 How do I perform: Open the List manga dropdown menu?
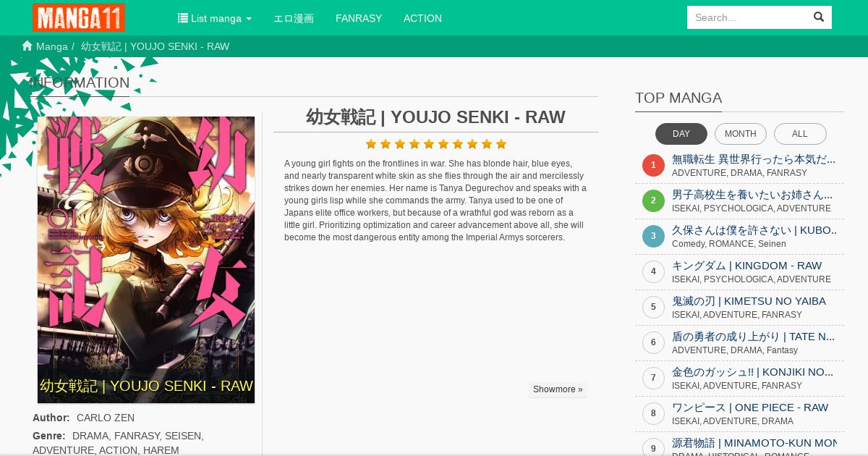tap(215, 18)
